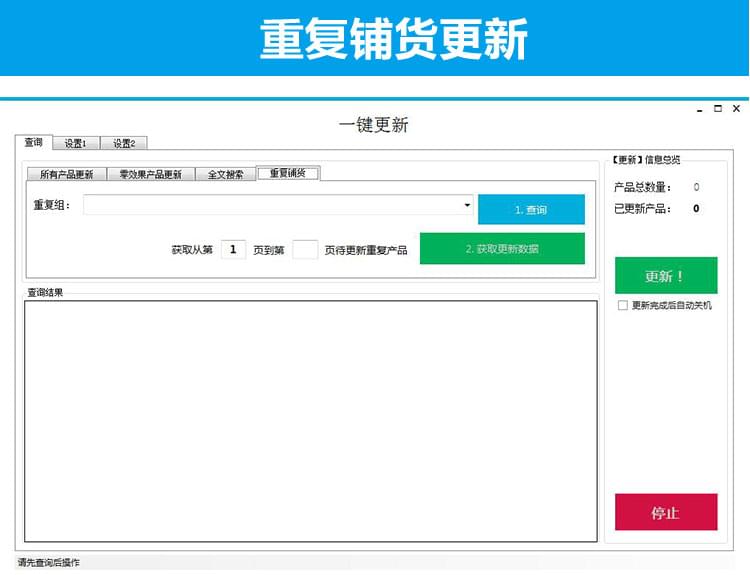Open the 设置1 tab
750x575 pixels.
[x=76, y=144]
